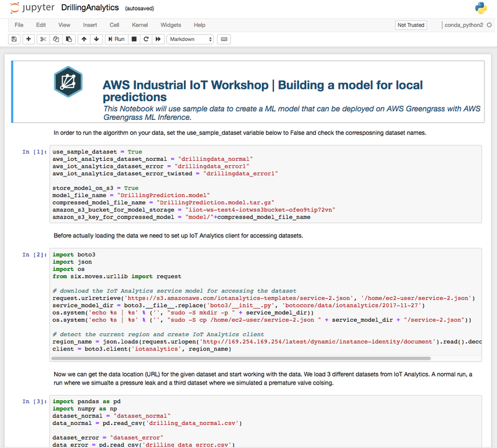This screenshot has height=448, width=497.
Task: Paste cells below icon
Action: [x=68, y=39]
